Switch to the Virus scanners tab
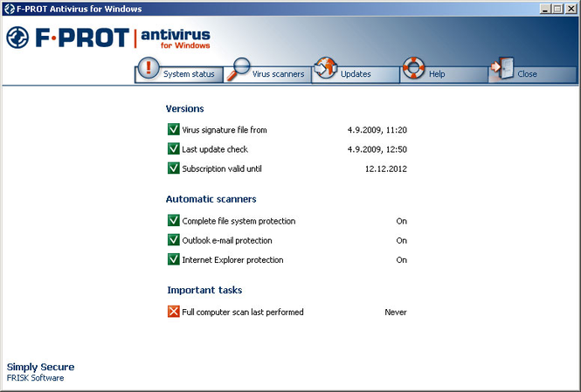The height and width of the screenshot is (392, 581). click(267, 74)
